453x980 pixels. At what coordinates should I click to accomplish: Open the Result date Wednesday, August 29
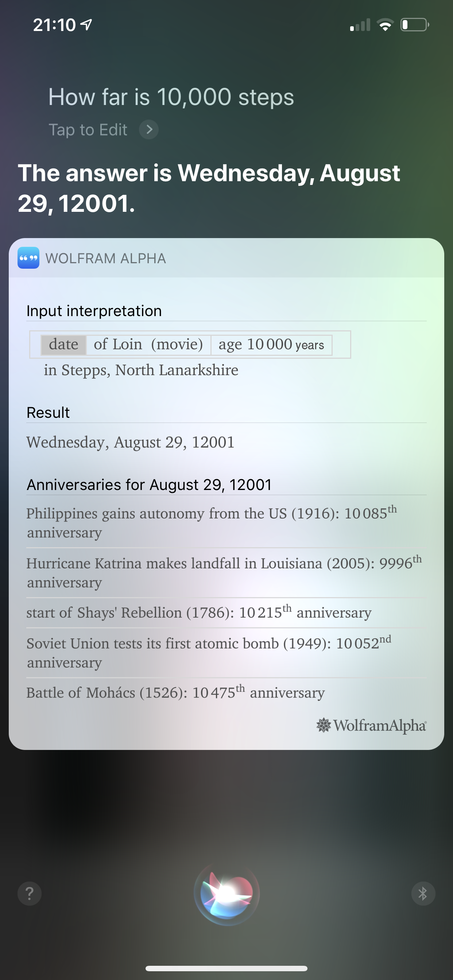(130, 442)
